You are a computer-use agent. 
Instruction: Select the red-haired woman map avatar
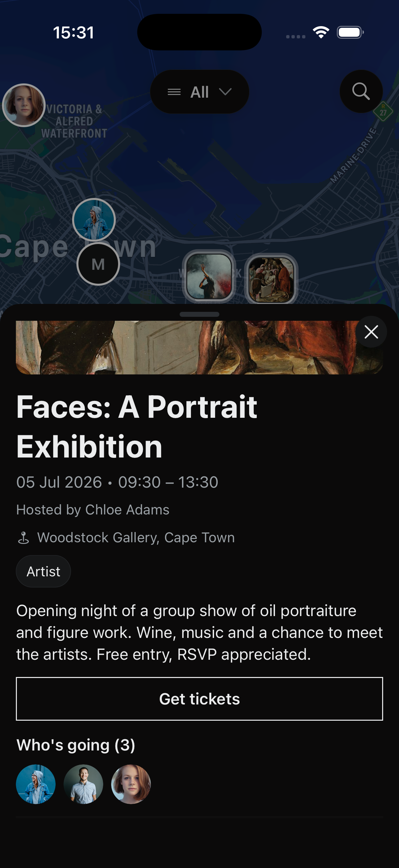point(23,105)
